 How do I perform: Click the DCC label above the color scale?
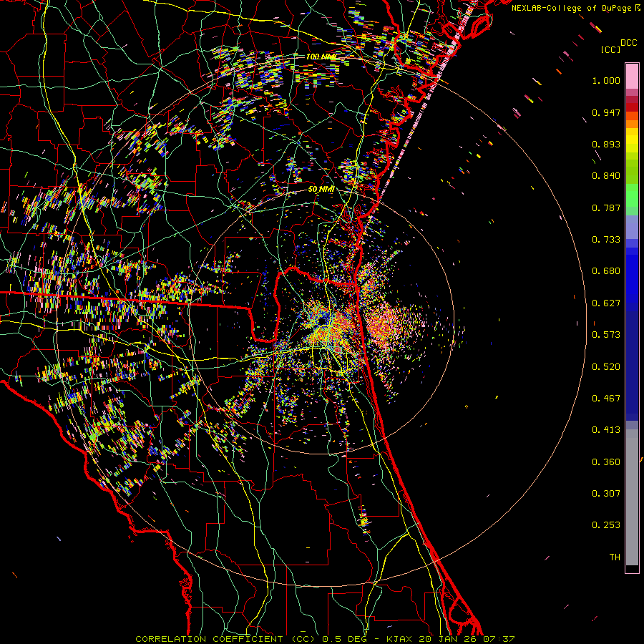[x=628, y=43]
